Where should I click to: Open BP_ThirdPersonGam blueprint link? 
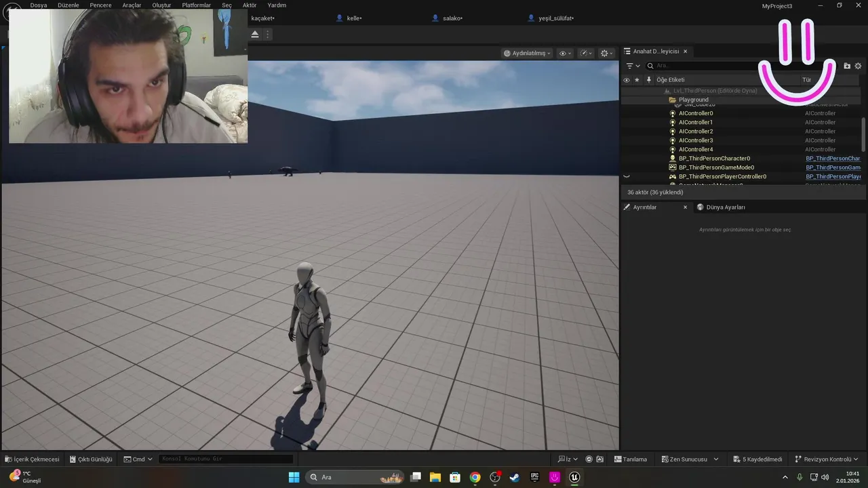[833, 167]
